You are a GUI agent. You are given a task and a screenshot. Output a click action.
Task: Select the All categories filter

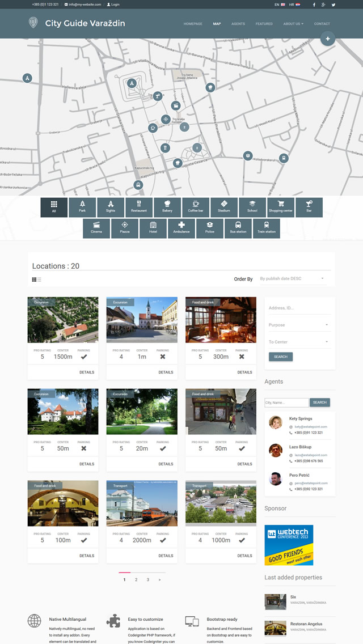(54, 207)
